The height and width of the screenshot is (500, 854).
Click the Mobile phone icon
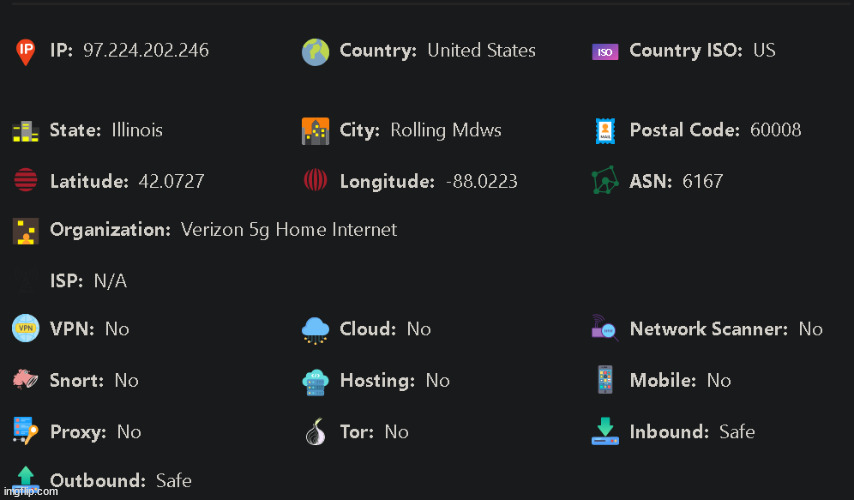605,379
